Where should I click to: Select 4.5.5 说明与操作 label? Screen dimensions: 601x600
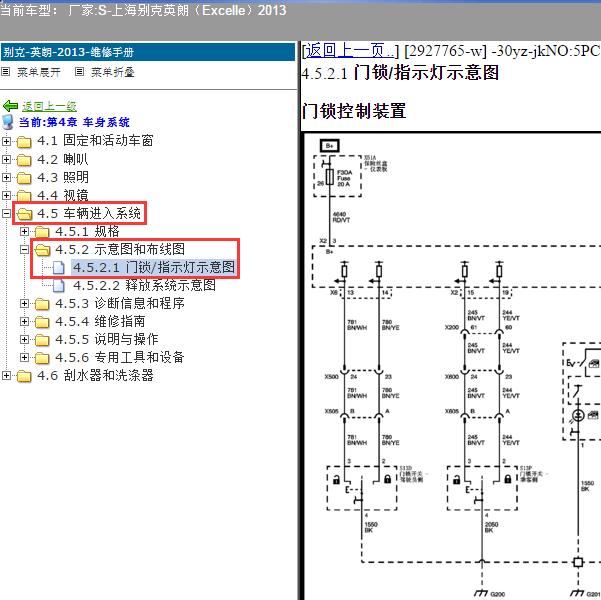[107, 339]
